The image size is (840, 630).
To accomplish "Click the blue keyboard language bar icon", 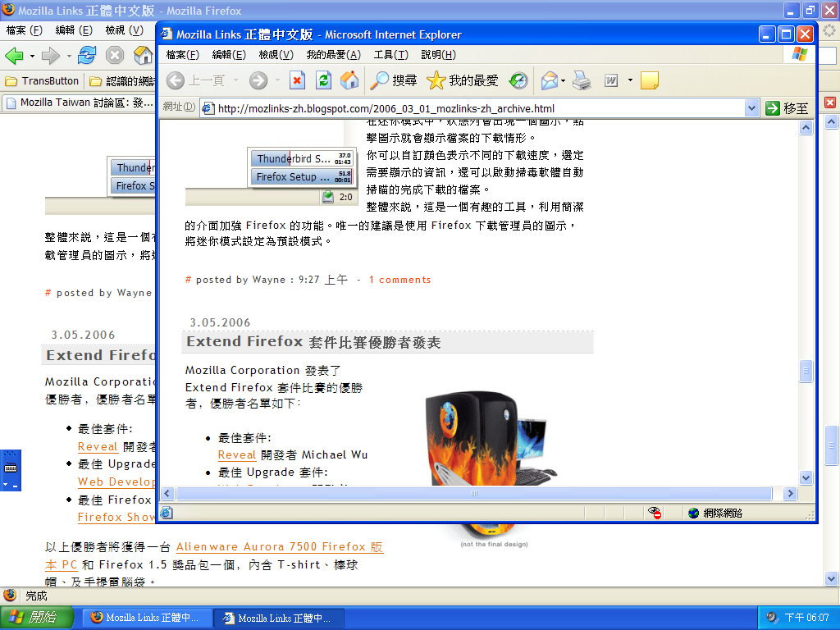I will coord(10,468).
